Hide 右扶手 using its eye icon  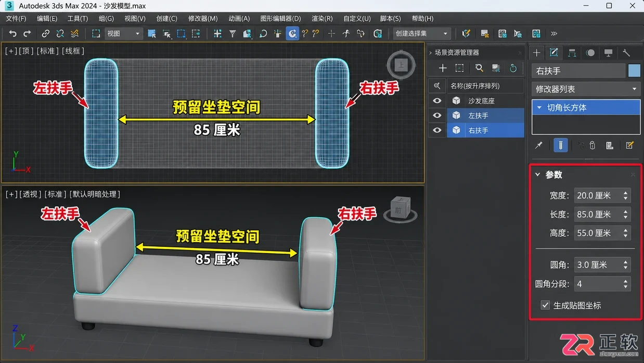click(437, 130)
